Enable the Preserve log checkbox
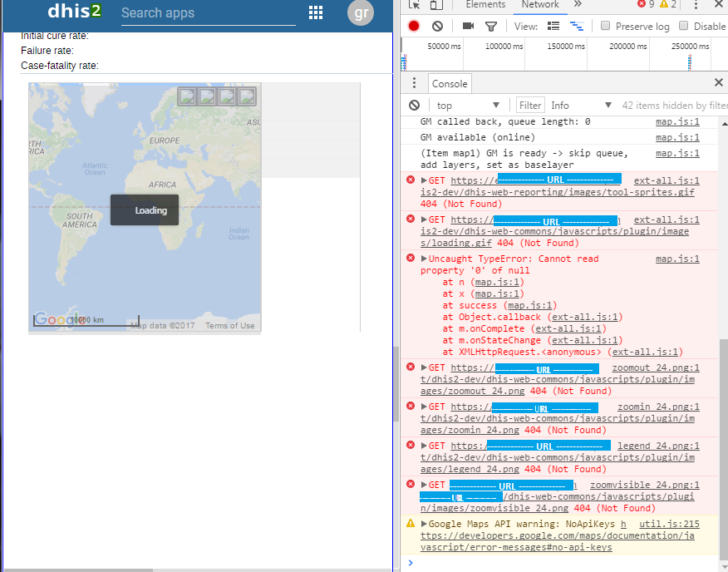Image resolution: width=728 pixels, height=572 pixels. [605, 26]
